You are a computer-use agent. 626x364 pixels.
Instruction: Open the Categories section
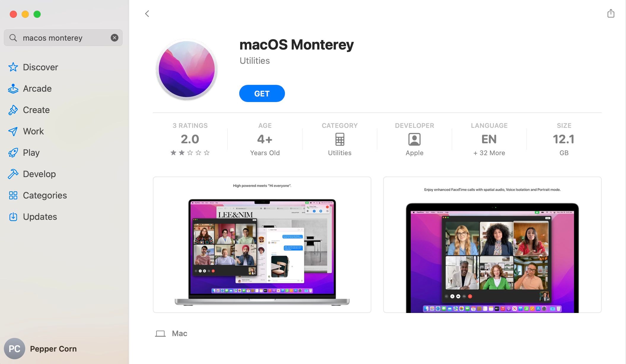[x=45, y=195]
